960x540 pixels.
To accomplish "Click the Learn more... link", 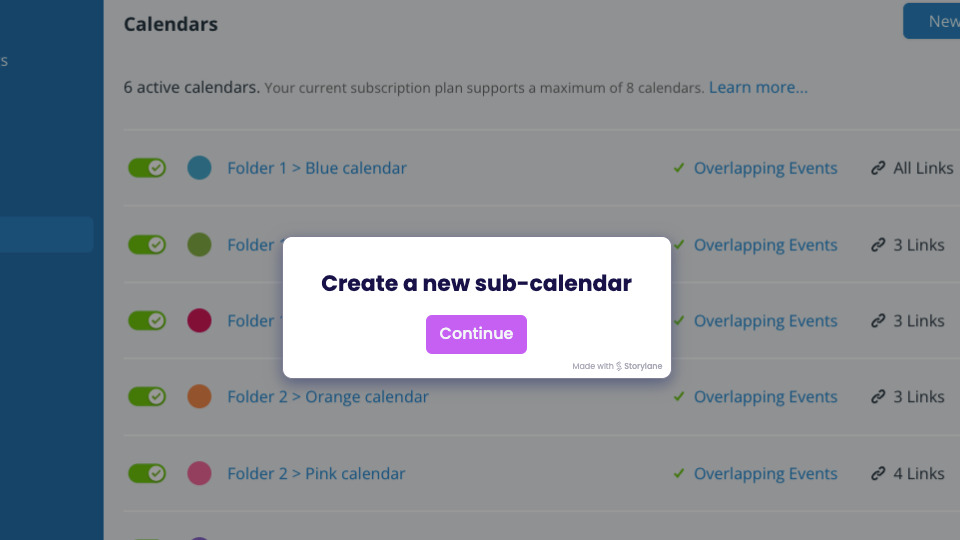I will click(758, 88).
